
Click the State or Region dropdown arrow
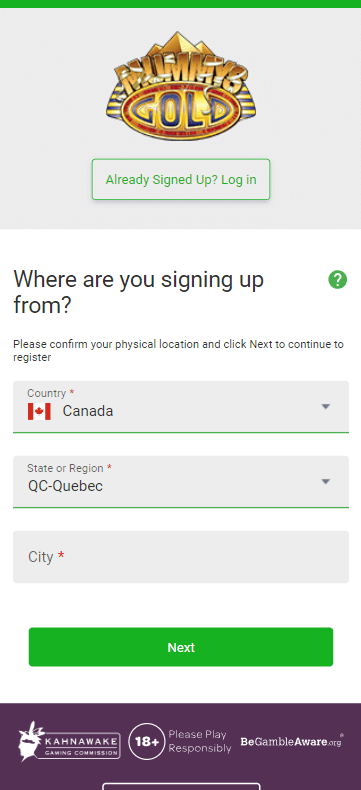326,482
